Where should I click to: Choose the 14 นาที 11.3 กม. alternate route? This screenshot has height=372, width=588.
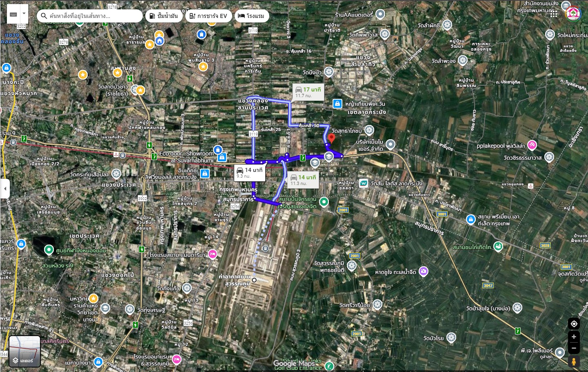303,180
